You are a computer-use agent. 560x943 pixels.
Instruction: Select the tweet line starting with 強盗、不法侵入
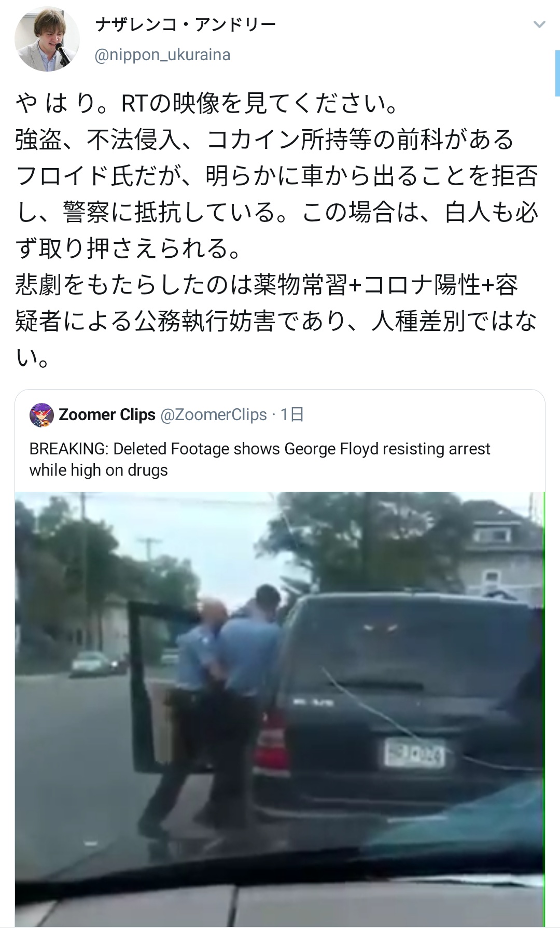[x=264, y=140]
